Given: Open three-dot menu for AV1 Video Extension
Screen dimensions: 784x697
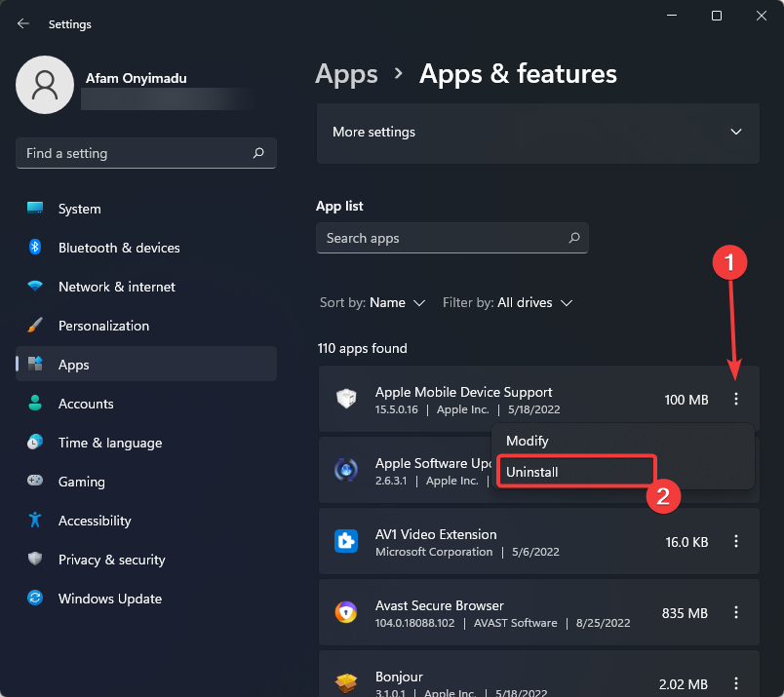Looking at the screenshot, I should point(736,541).
